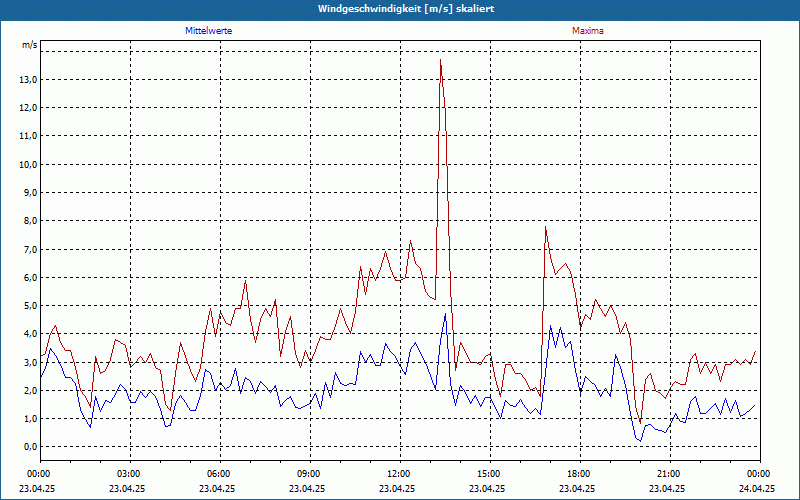Click the 2,0 y-axis value
800x500 pixels.
[31, 390]
